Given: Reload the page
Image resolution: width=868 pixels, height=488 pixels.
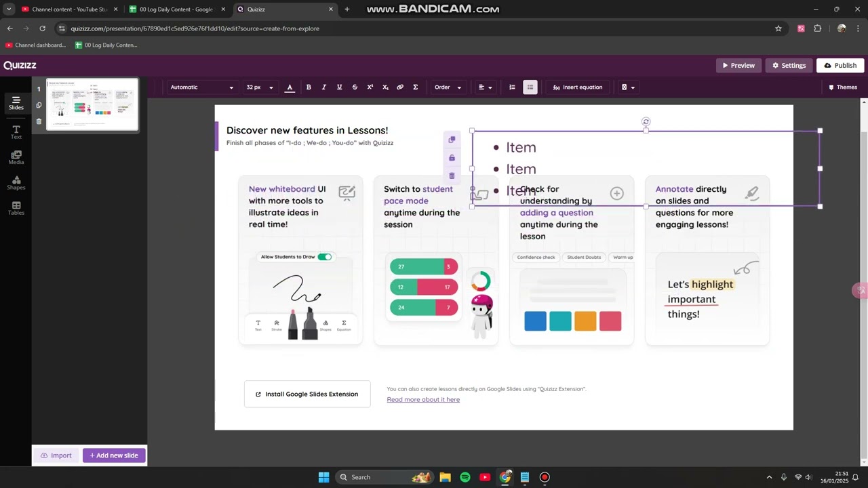Looking at the screenshot, I should 42,28.
